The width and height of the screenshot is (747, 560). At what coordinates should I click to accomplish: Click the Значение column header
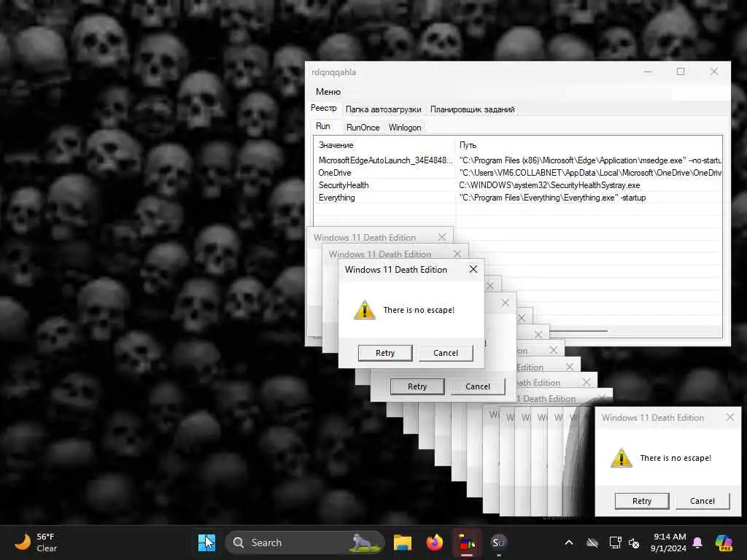point(384,145)
